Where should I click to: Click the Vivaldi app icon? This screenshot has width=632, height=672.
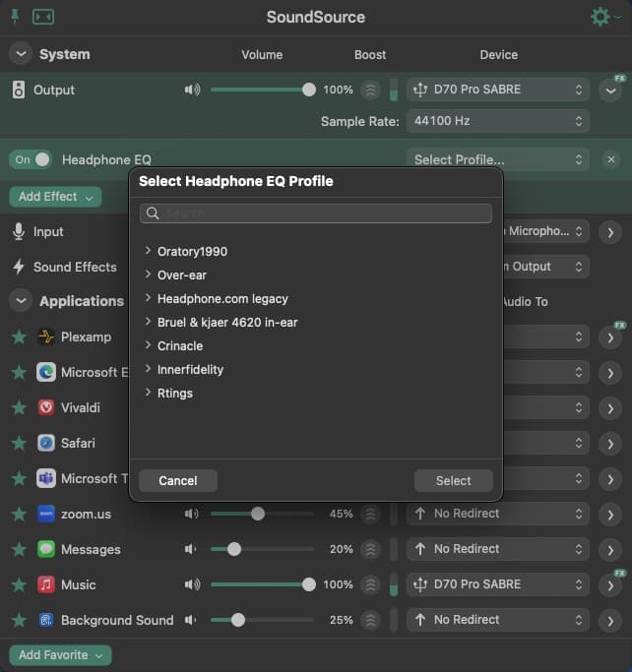coord(46,407)
